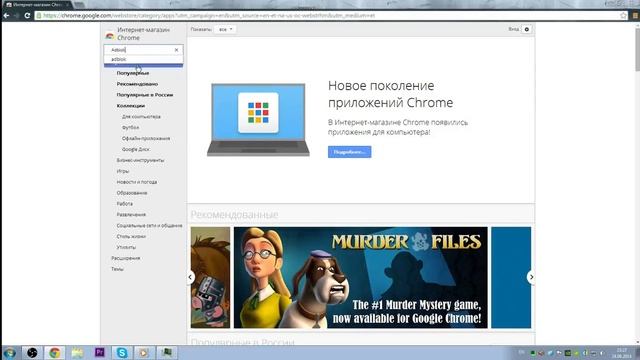The image size is (640, 360).
Task: Click the Рекомендованные section heading
Action: click(234, 215)
